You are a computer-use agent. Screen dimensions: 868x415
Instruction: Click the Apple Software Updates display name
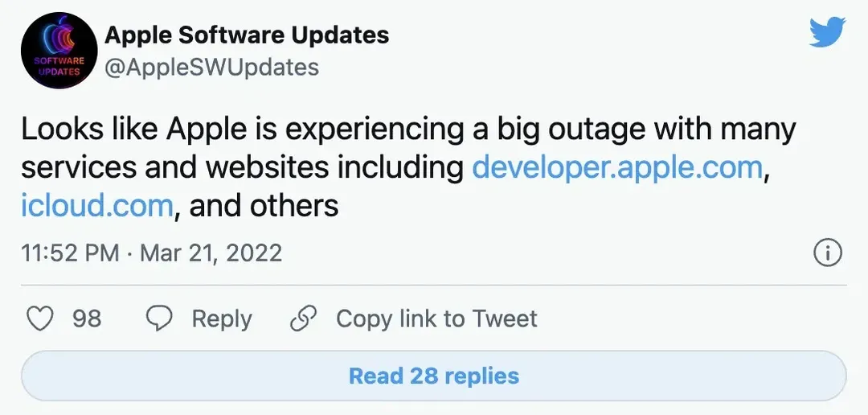pyautogui.click(x=247, y=35)
